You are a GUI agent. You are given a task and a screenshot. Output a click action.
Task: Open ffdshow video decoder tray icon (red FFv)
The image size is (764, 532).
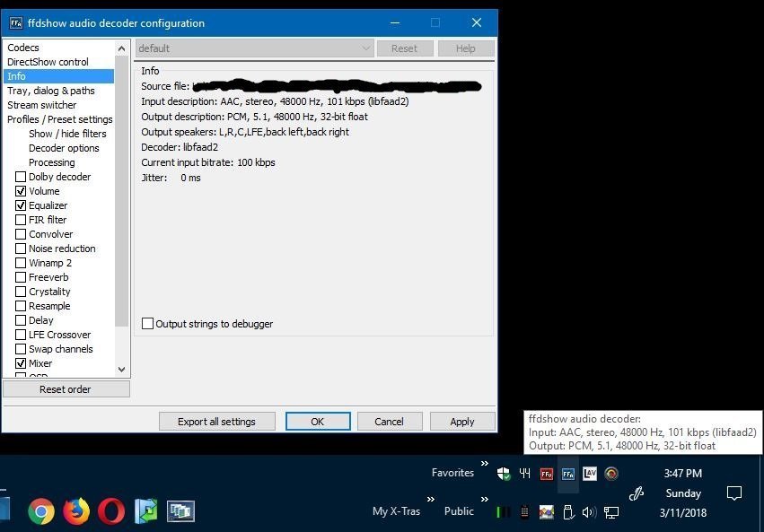tap(547, 474)
